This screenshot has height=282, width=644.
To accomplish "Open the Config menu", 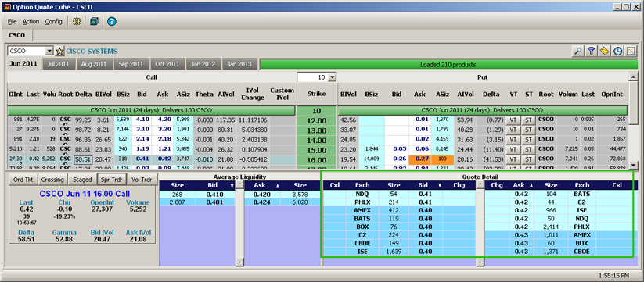I will coord(54,21).
